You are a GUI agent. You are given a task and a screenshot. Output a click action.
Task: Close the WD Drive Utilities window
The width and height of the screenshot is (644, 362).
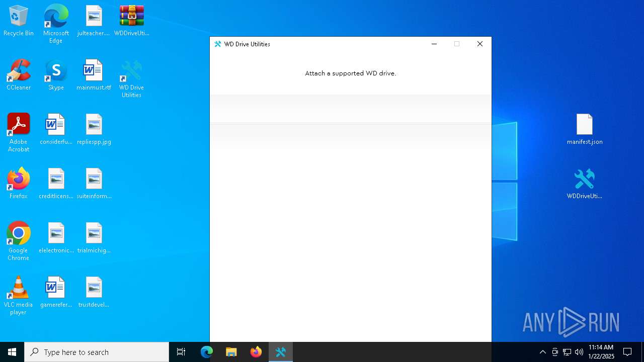(480, 44)
